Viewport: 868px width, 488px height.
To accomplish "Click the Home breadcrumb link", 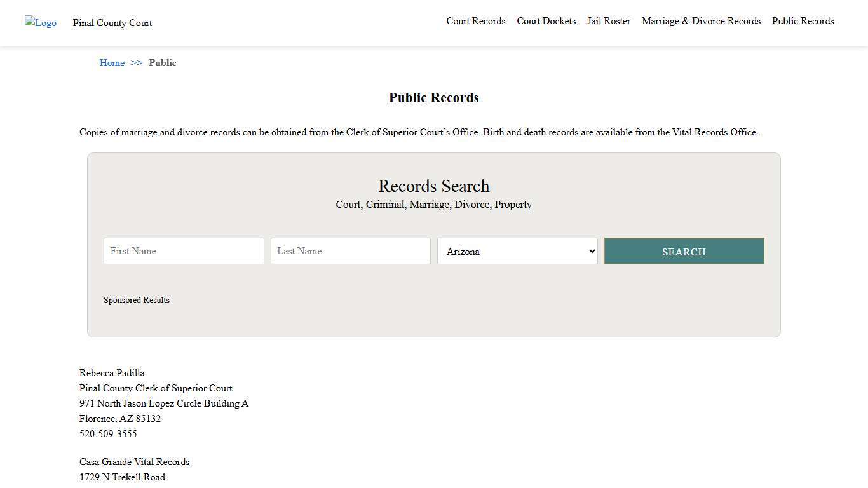I will click(x=112, y=63).
